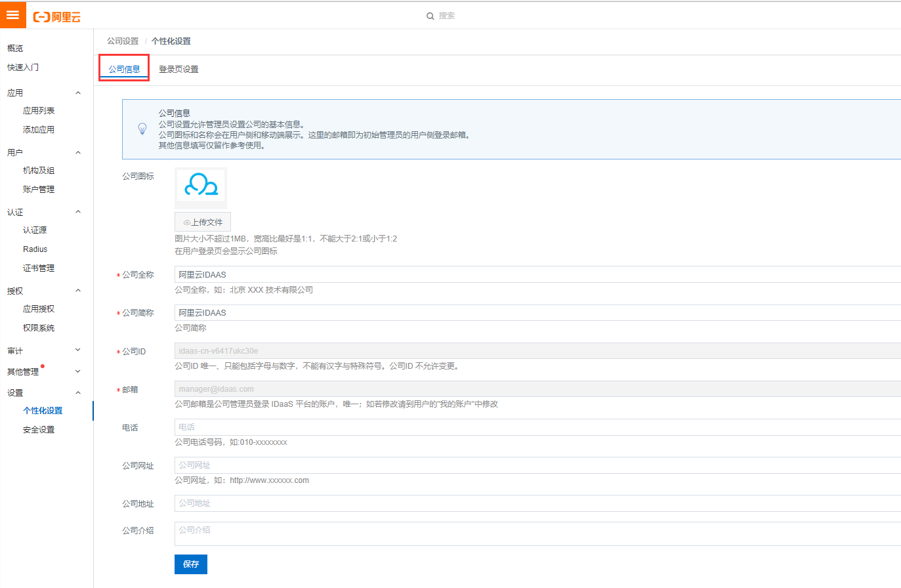Expand the 其他管理 sidebar section
901x588 pixels.
[78, 371]
